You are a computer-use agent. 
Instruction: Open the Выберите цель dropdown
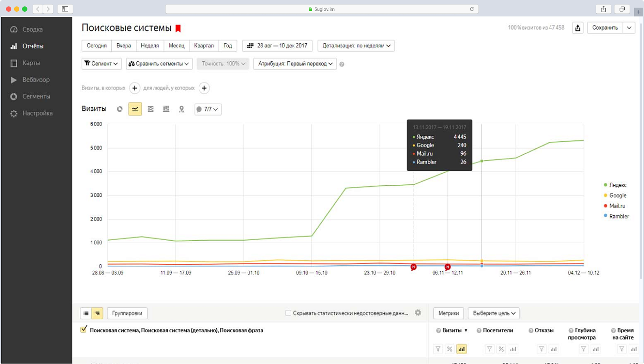pos(494,313)
